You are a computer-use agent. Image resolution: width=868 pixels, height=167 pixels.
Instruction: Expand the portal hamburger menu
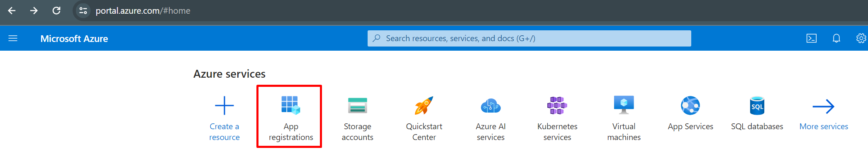pyautogui.click(x=13, y=39)
